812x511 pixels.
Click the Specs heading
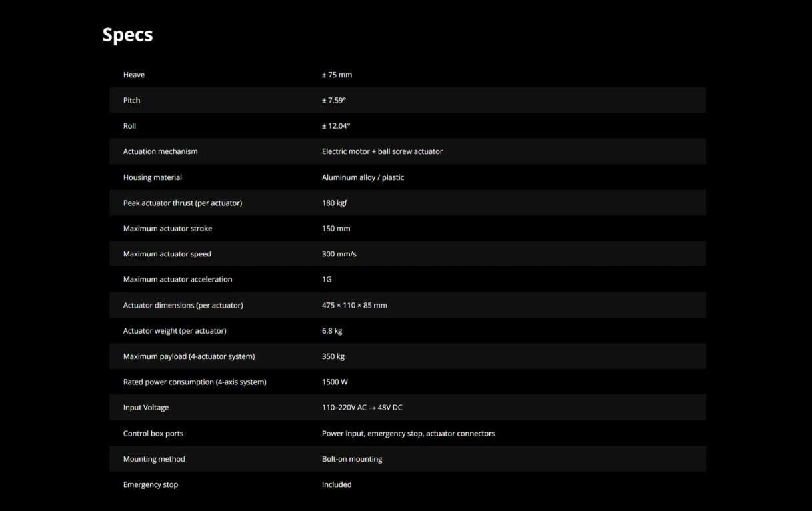coord(127,35)
